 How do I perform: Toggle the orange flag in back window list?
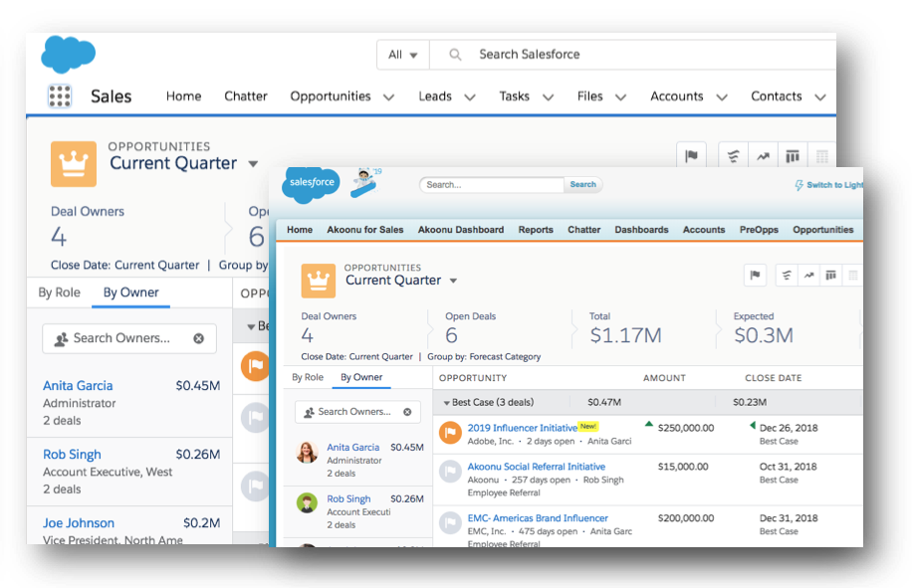tap(255, 366)
